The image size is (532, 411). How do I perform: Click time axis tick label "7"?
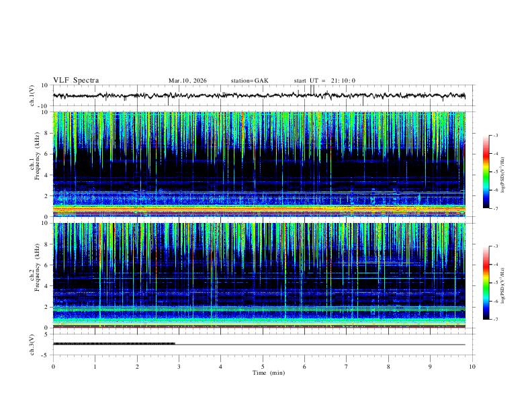point(347,367)
